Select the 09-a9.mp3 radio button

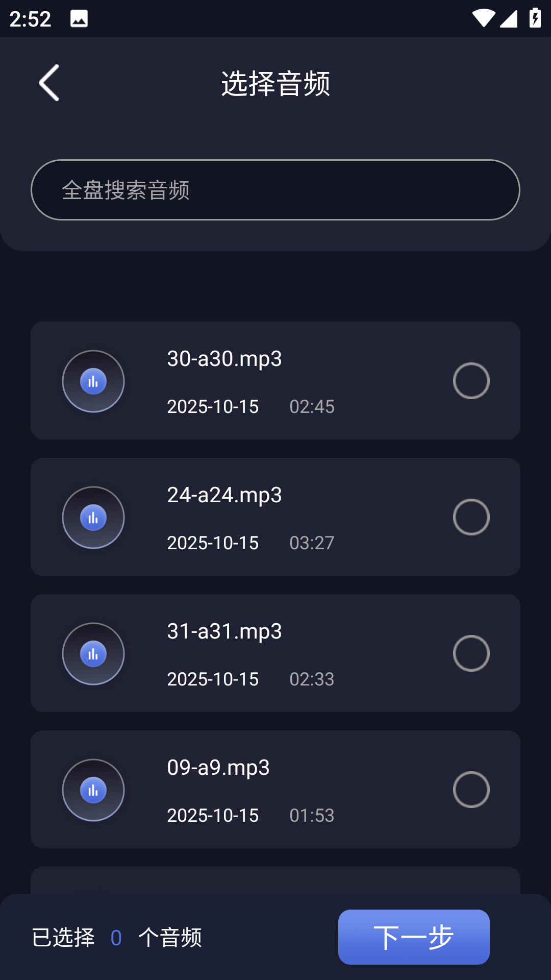click(471, 790)
